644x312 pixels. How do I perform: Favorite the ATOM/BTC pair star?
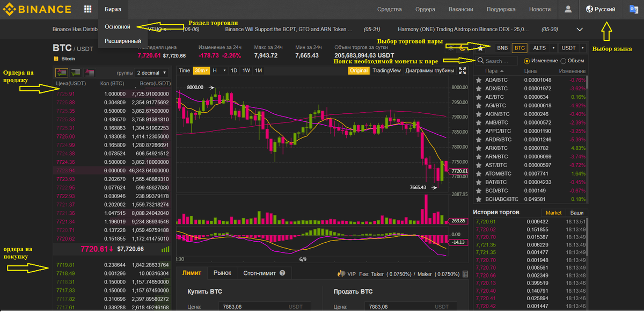(479, 174)
